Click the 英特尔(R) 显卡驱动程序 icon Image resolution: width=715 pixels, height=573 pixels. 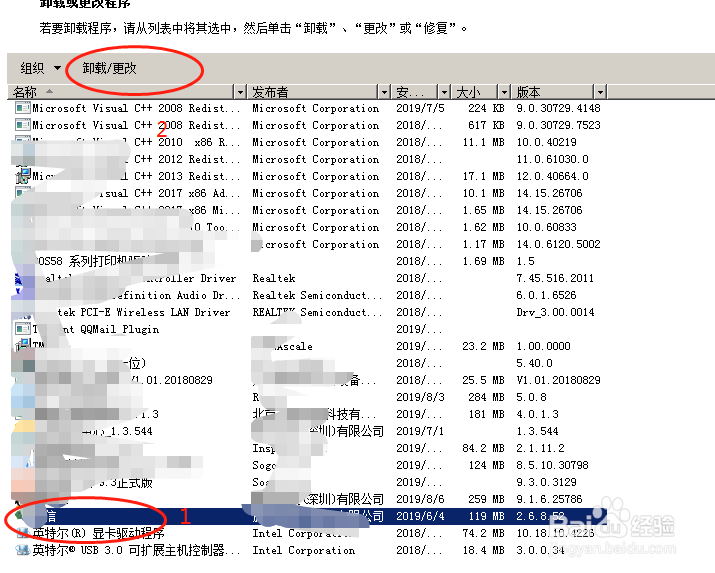(22, 533)
